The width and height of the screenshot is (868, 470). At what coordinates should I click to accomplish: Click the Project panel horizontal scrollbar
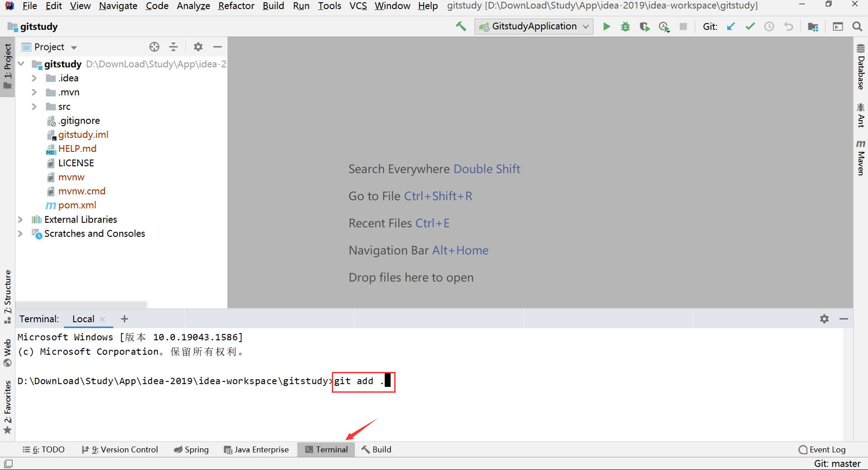click(x=81, y=305)
